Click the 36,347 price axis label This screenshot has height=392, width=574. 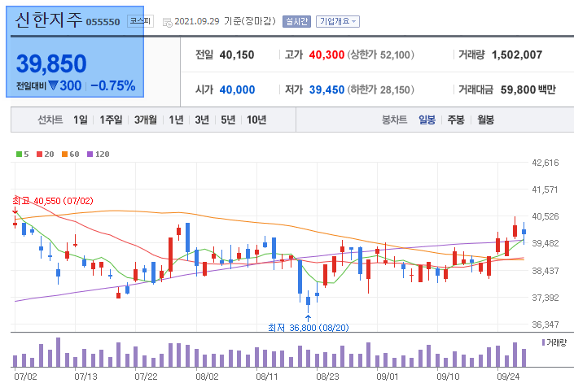click(545, 324)
